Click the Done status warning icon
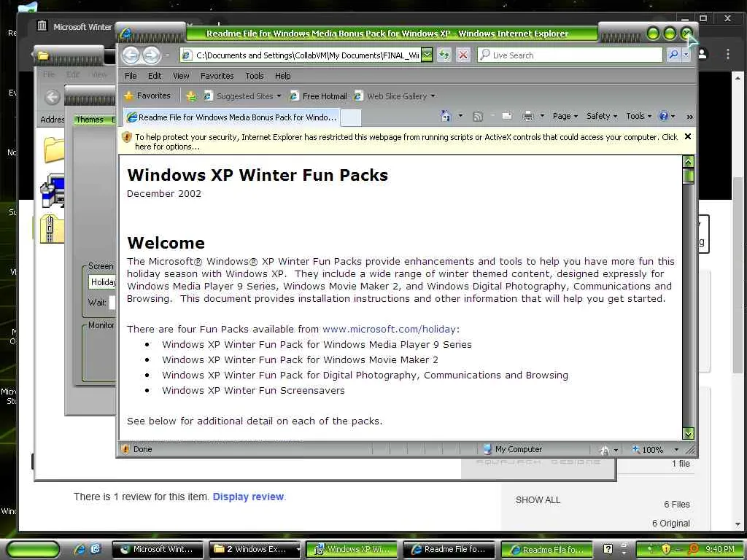 point(125,449)
